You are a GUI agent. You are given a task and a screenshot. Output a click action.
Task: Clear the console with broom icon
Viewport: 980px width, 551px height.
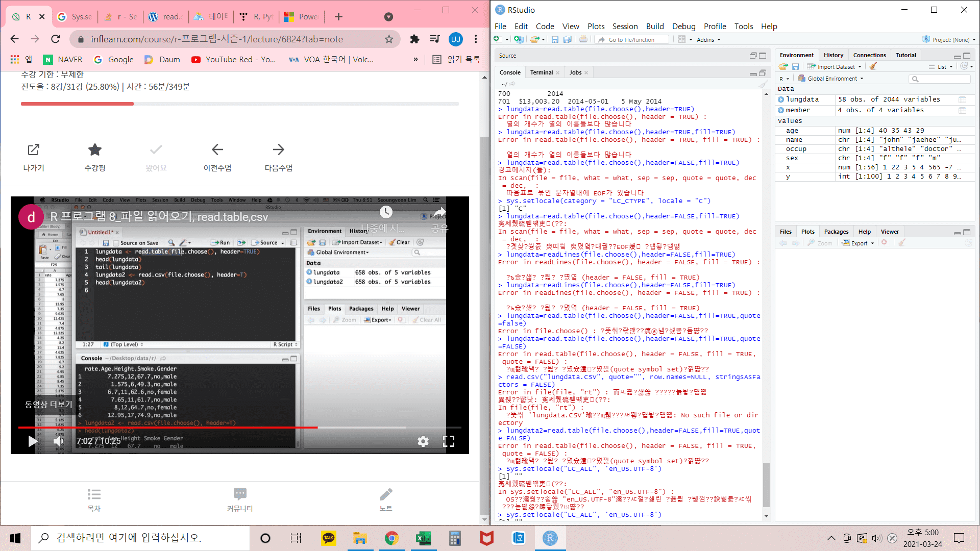[763, 84]
